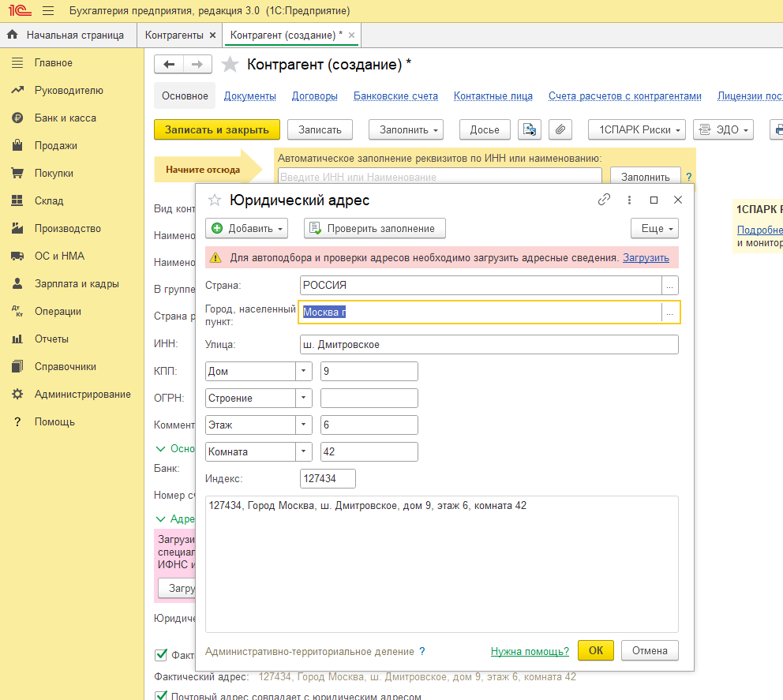Expand Дом type dropdown arrow
The width and height of the screenshot is (783, 700).
click(x=304, y=371)
